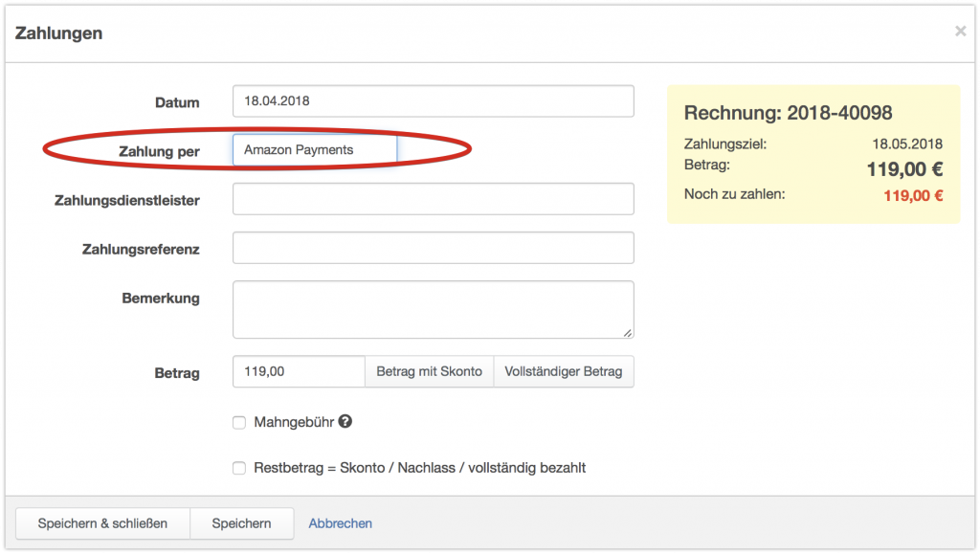Click the Betrag mit Skonto button
980x554 pixels.
click(x=430, y=371)
